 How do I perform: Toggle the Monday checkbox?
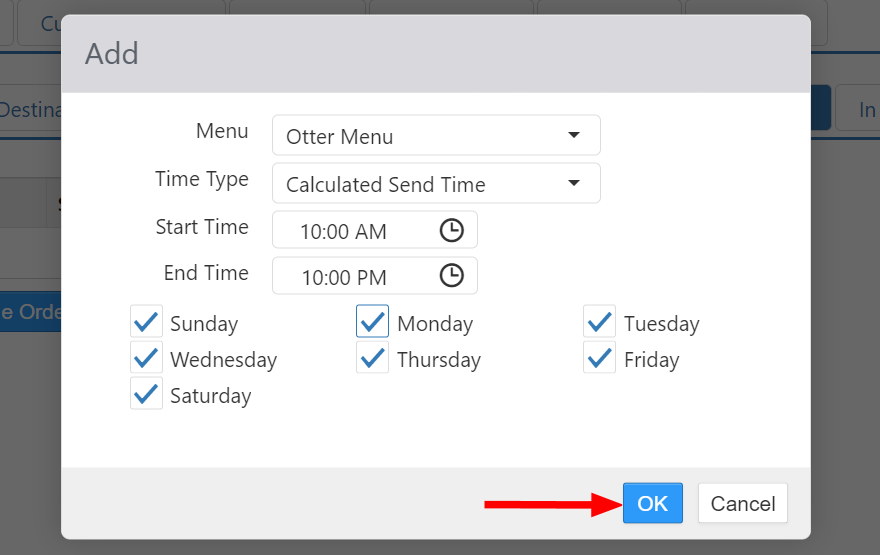point(373,323)
